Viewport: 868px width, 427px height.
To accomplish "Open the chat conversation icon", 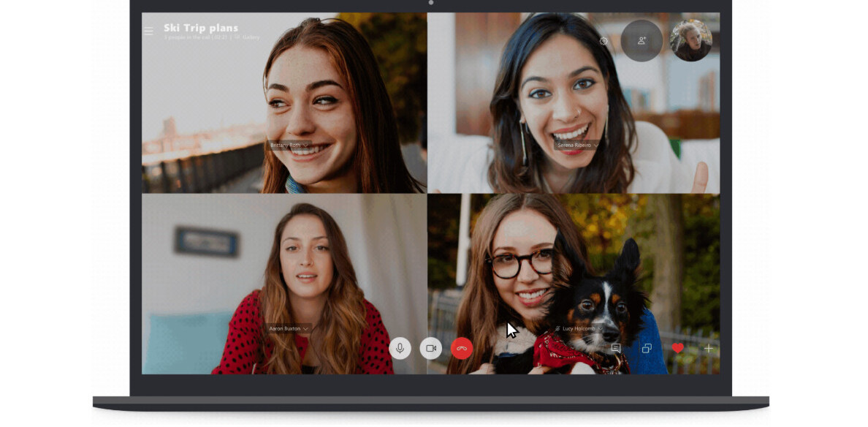I will point(616,349).
